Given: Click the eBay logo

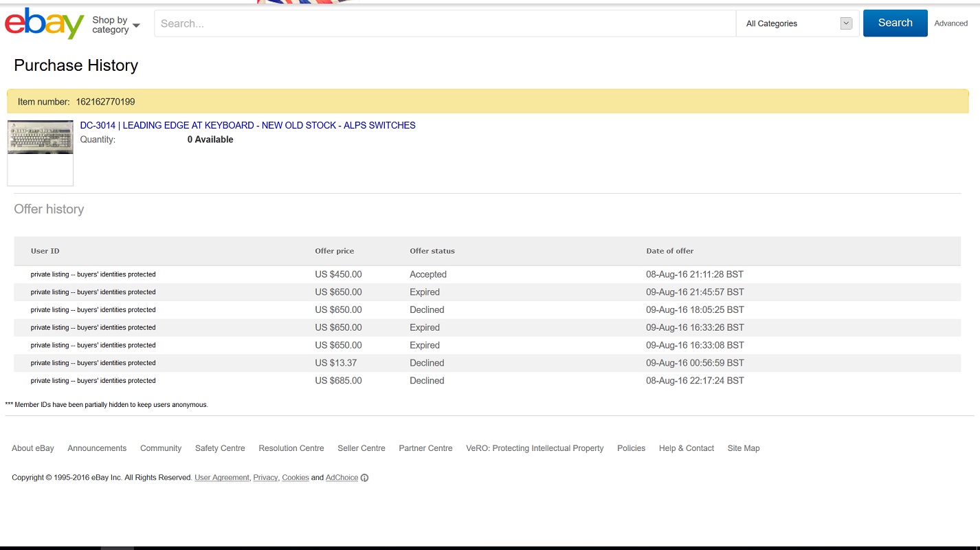Looking at the screenshot, I should click(45, 23).
